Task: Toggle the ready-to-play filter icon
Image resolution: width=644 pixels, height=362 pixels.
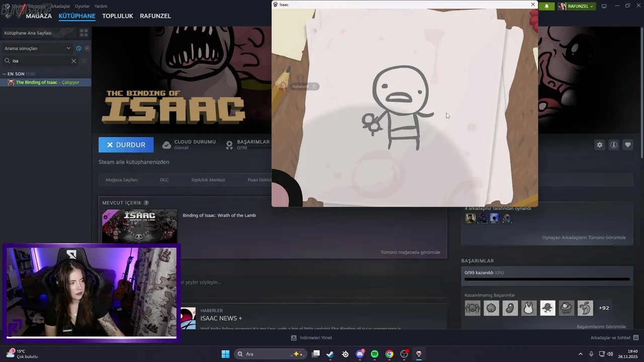Action: point(87,48)
